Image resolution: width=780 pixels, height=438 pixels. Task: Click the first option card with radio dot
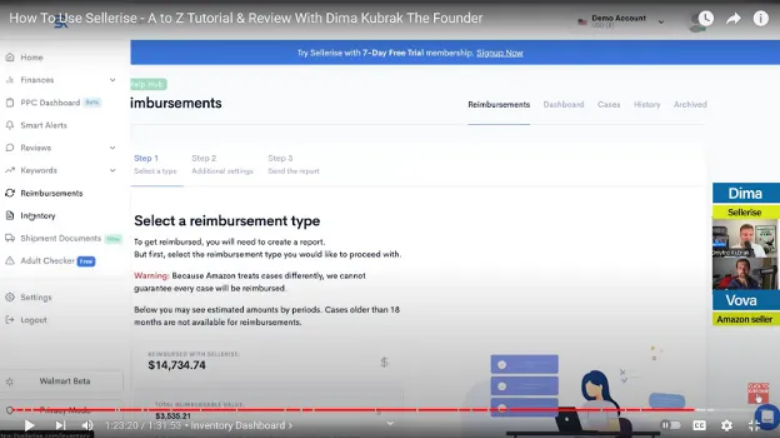[524, 364]
